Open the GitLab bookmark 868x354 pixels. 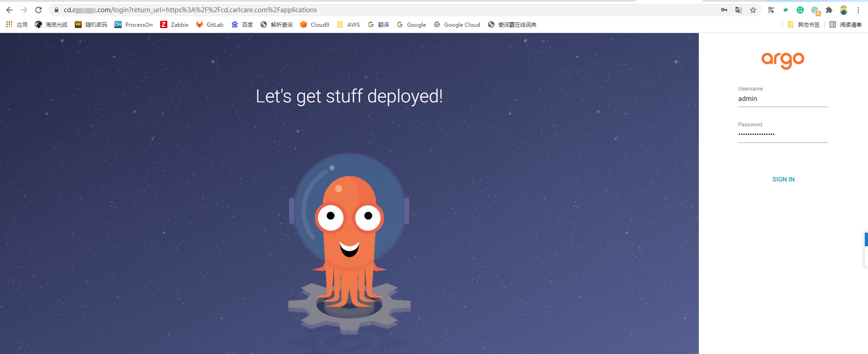[209, 24]
